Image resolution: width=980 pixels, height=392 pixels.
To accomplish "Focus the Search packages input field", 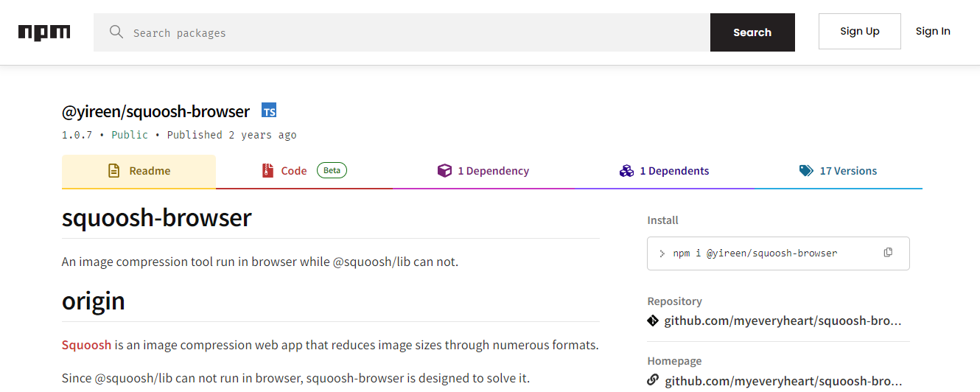I will [x=402, y=32].
